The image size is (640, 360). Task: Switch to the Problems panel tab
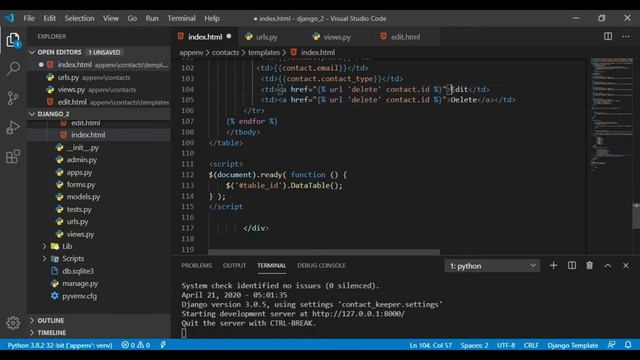(196, 266)
